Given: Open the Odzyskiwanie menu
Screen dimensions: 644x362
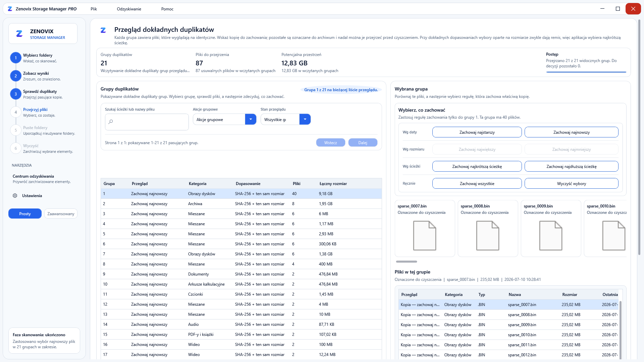Looking at the screenshot, I should pos(129,9).
